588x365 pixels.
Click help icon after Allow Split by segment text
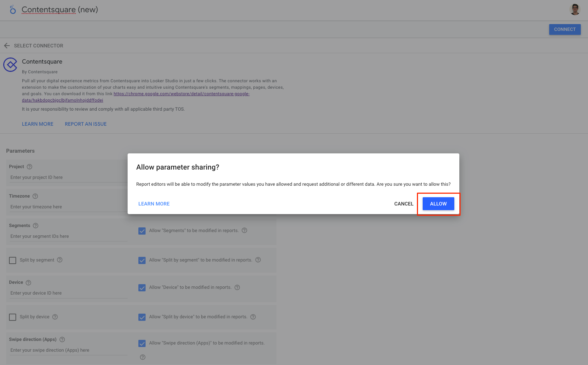tap(258, 260)
